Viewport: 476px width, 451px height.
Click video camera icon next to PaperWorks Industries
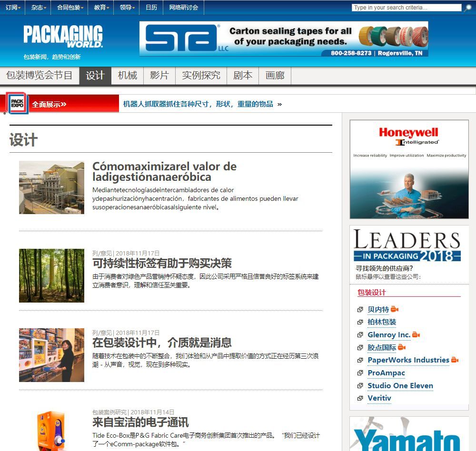455,360
